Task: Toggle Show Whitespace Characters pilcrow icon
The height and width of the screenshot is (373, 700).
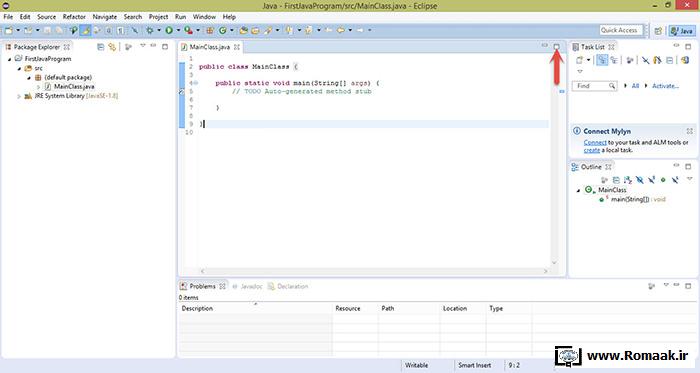Action: [121, 30]
